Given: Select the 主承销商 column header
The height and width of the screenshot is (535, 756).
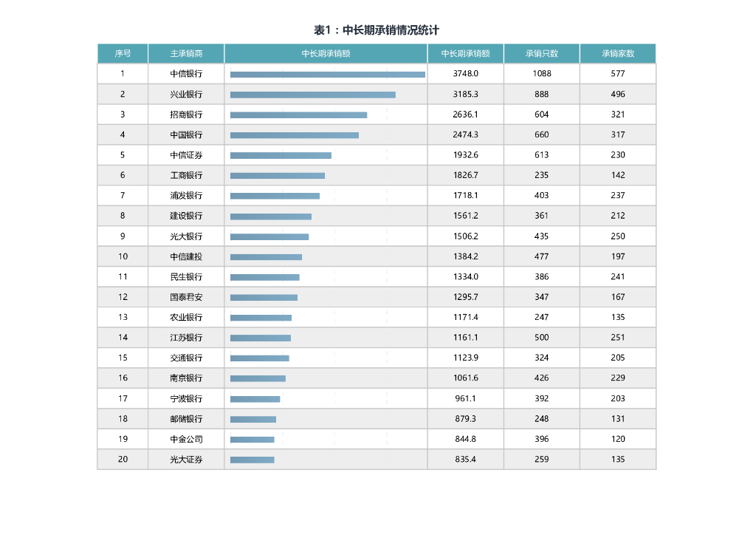Looking at the screenshot, I should 186,53.
